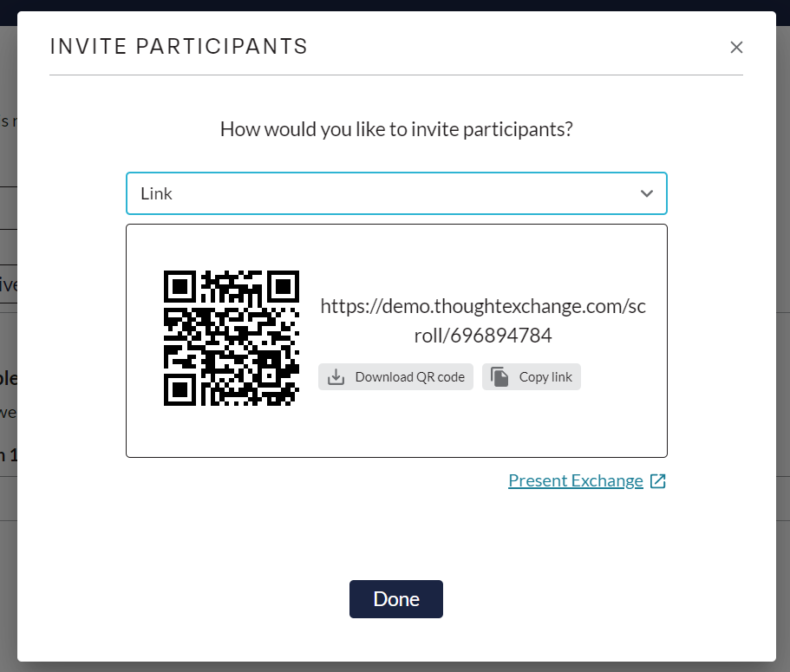The height and width of the screenshot is (672, 790).
Task: Click the copy pages icon beside Copy link
Action: [499, 377]
